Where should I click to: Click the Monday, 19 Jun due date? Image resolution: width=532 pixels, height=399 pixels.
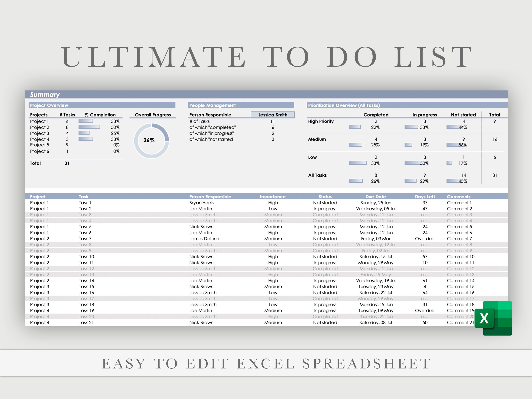click(x=376, y=304)
